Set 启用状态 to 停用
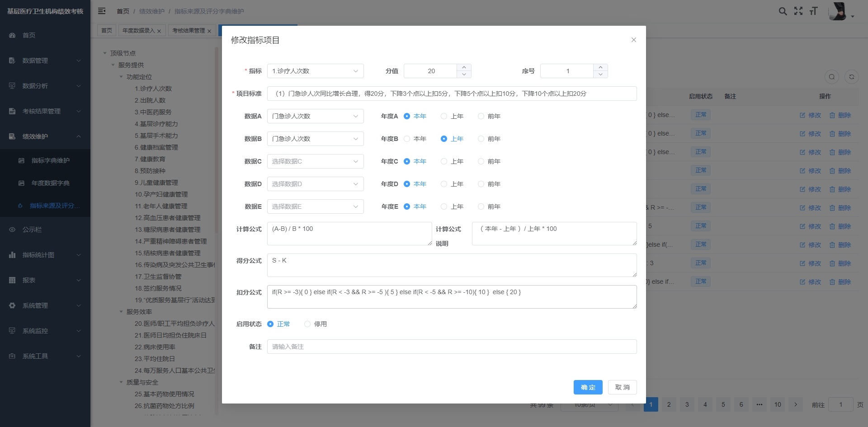Screen dimensions: 868x427 tap(316, 324)
